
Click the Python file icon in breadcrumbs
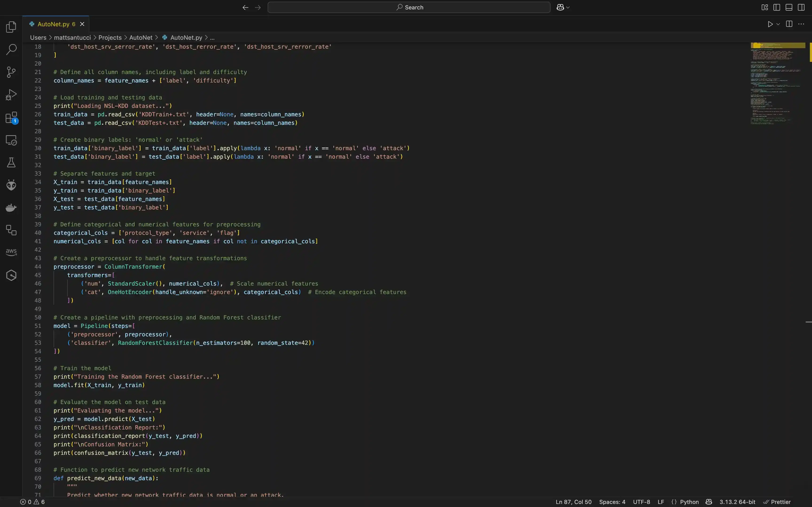point(164,38)
